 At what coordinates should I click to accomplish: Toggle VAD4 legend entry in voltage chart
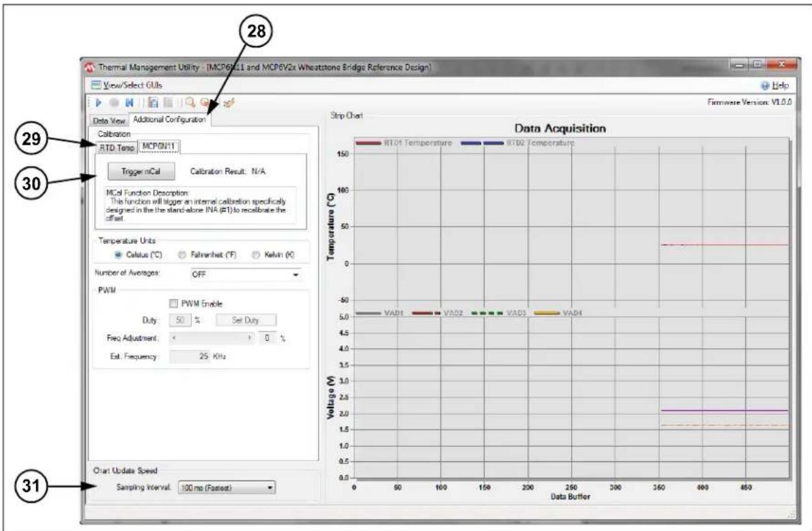point(558,313)
